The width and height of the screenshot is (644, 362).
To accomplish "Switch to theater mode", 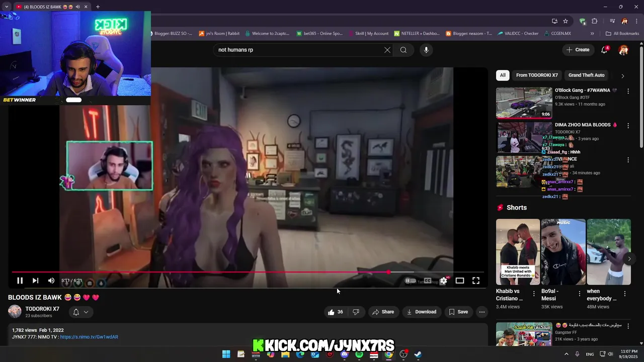I will tap(459, 281).
